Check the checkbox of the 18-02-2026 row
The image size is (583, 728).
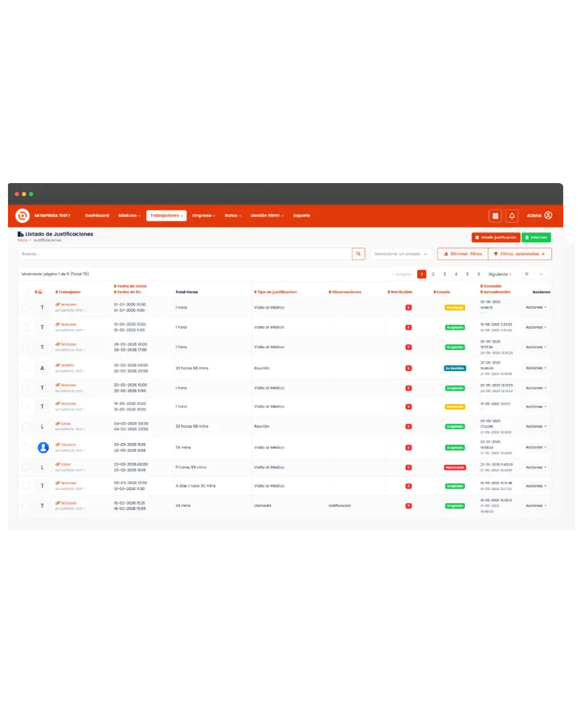pyautogui.click(x=25, y=505)
